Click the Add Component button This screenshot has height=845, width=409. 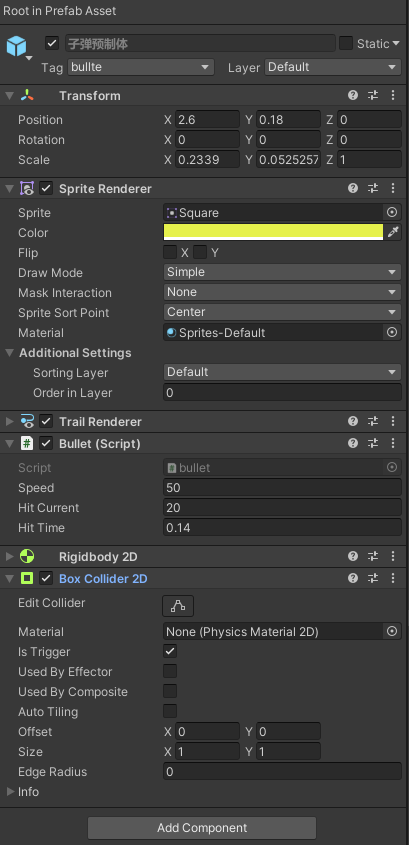[x=202, y=828]
